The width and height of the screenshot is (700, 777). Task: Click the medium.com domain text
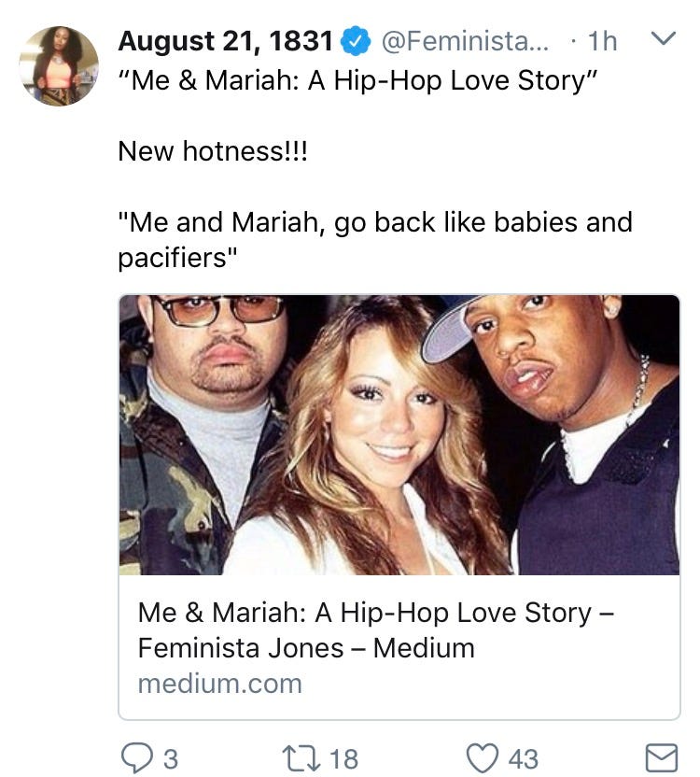pos(219,683)
